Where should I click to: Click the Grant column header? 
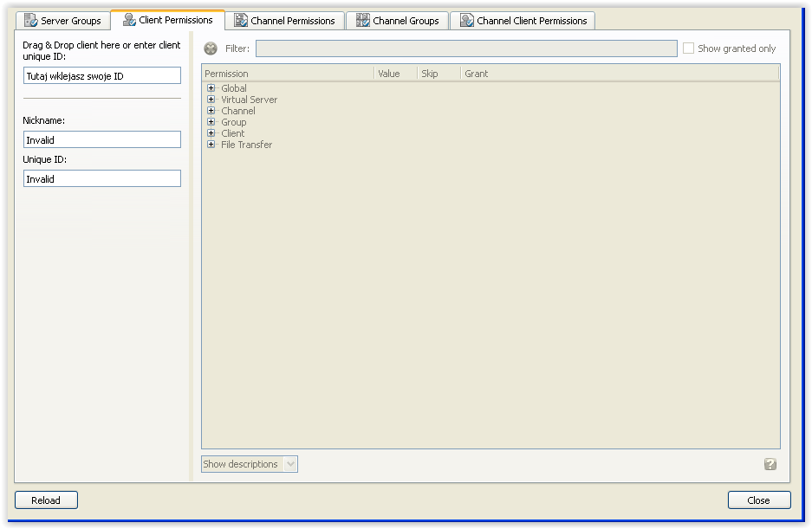pos(620,74)
